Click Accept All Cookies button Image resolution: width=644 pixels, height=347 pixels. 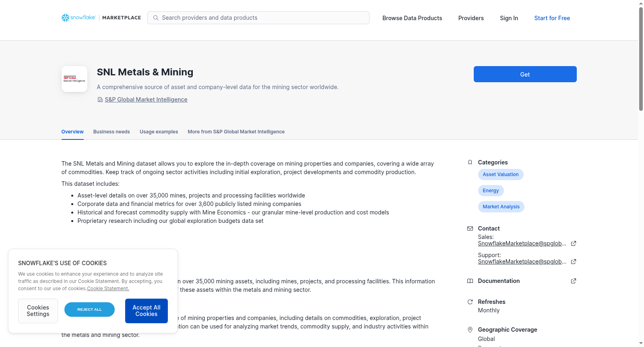click(x=147, y=311)
